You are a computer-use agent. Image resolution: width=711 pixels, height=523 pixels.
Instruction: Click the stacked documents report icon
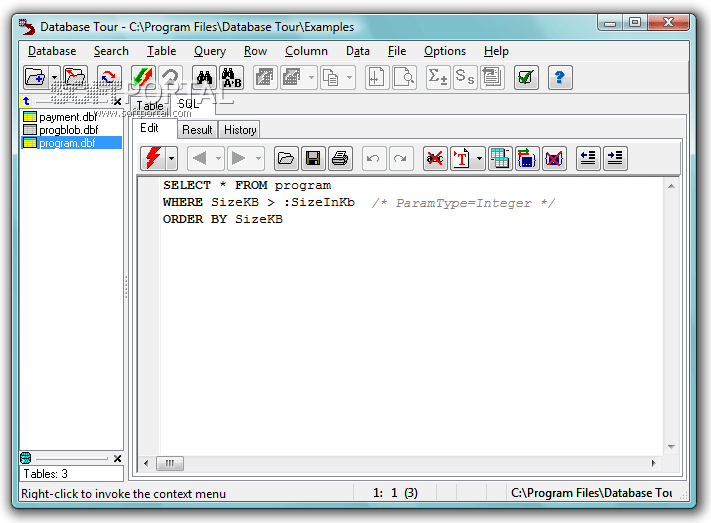pos(492,78)
